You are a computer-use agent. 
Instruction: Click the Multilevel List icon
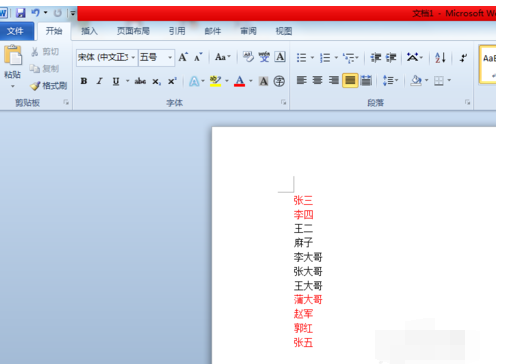pyautogui.click(x=349, y=58)
